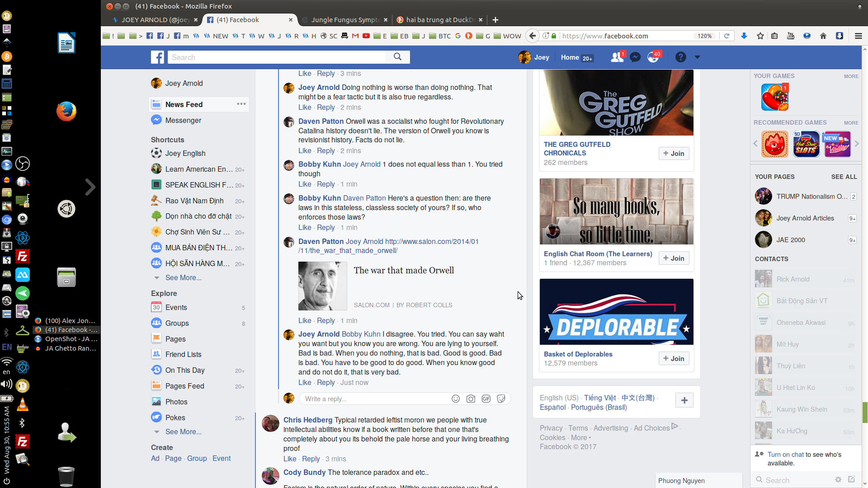Show previous recommended games arrow
Image resolution: width=868 pixels, height=488 pixels.
pos(755,144)
